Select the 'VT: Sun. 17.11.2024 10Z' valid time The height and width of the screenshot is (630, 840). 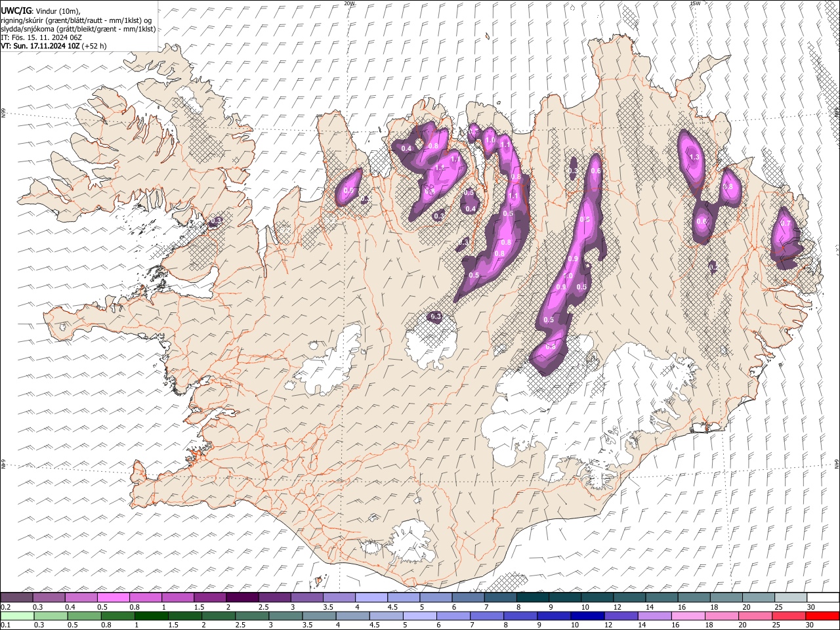pos(41,46)
